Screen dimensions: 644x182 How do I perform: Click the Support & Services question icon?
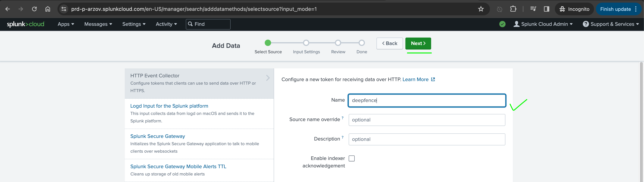click(x=585, y=24)
